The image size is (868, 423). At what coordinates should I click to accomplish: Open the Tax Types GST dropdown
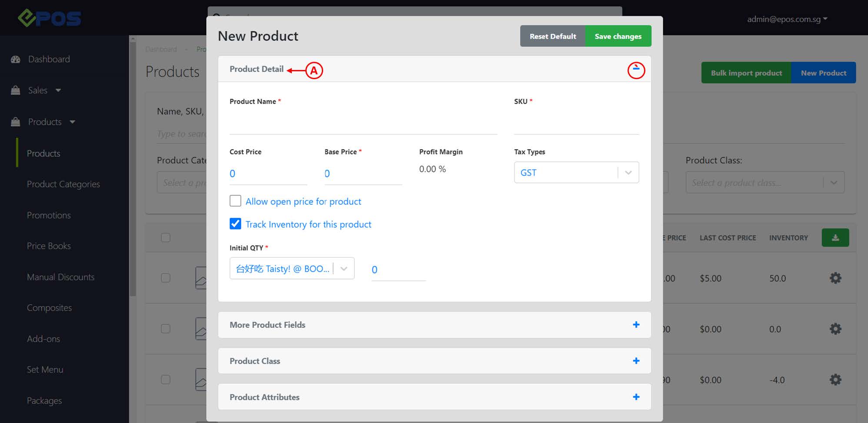576,173
